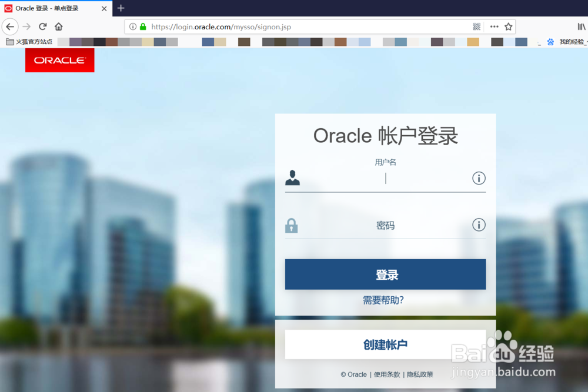Open page actions three-dots menu
The height and width of the screenshot is (392, 588).
pyautogui.click(x=495, y=26)
